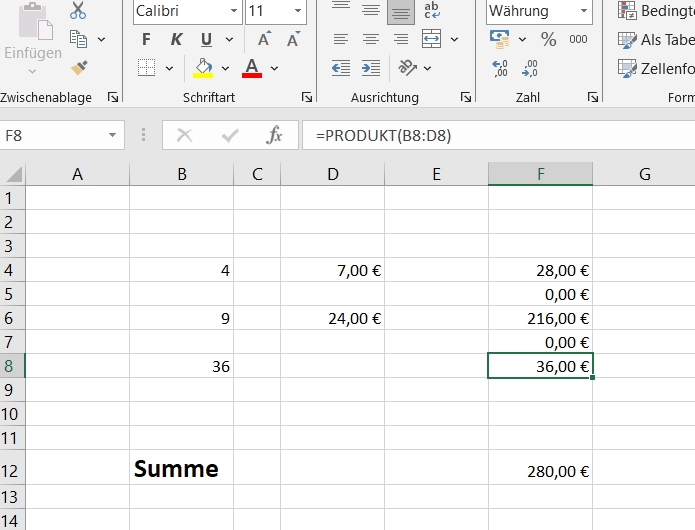Open borders dropdown arrow
Image resolution: width=695 pixels, height=530 pixels.
click(x=169, y=68)
